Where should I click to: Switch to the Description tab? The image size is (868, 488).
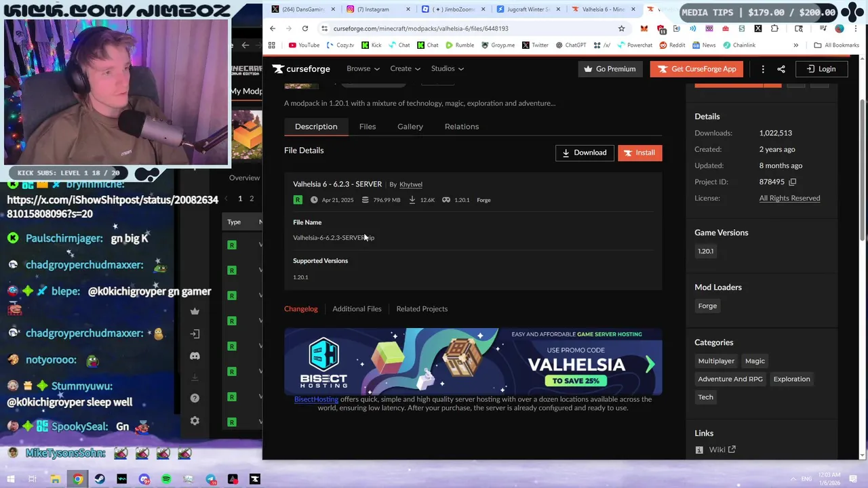tap(316, 127)
